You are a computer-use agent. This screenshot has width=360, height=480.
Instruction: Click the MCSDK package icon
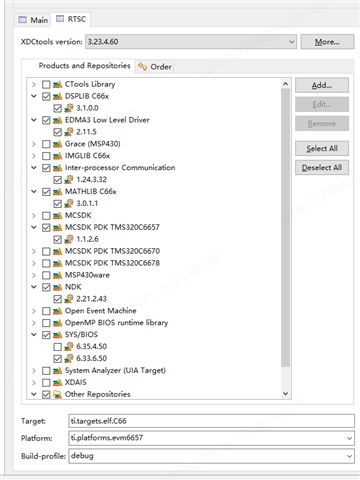tap(57, 216)
